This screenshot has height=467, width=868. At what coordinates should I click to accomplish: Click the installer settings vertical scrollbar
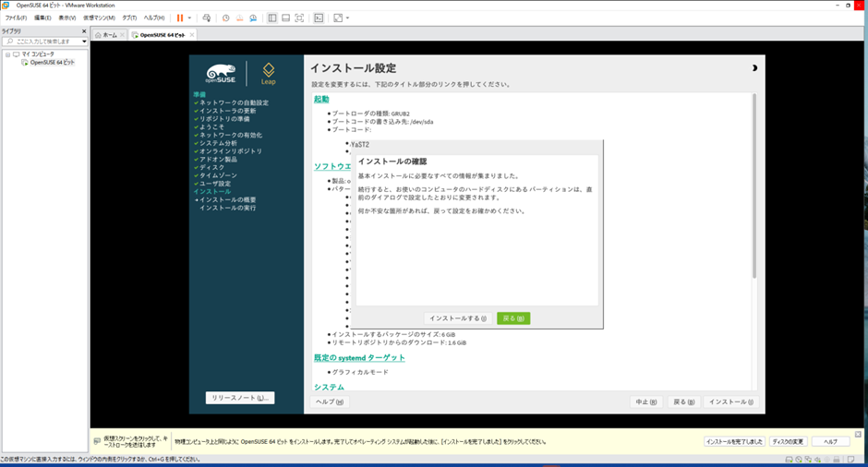pos(753,185)
